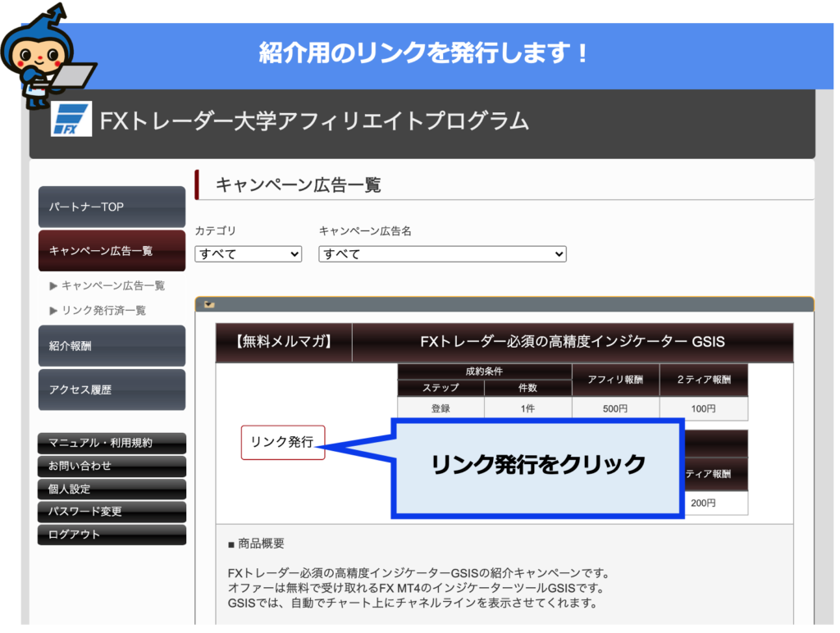Click the 成約条件 header cell
840x633 pixels.
pos(484,371)
